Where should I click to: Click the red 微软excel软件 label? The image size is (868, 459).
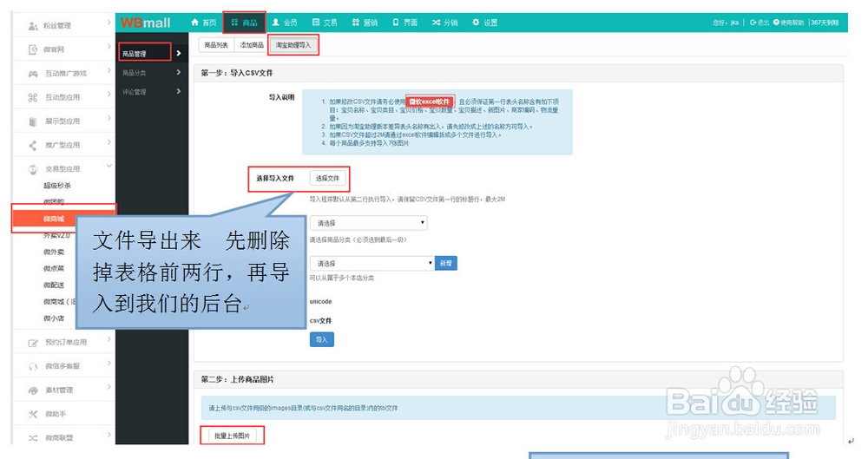click(430, 102)
